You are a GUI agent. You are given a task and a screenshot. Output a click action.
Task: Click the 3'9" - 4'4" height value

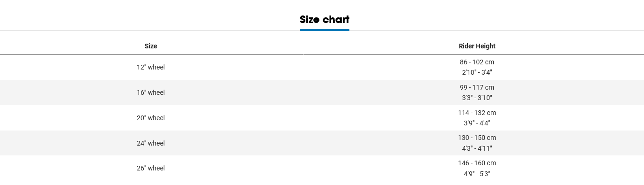click(477, 123)
